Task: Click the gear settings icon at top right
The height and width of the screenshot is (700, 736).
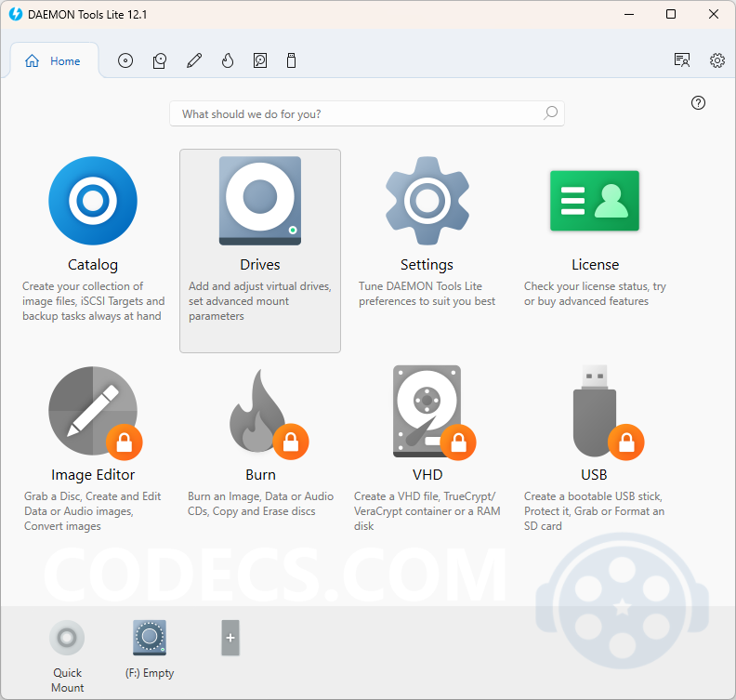Action: point(717,60)
